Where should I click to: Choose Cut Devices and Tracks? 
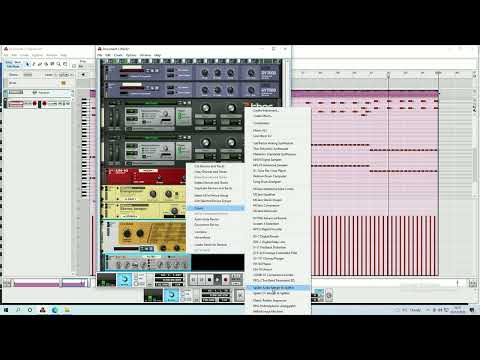click(215, 166)
